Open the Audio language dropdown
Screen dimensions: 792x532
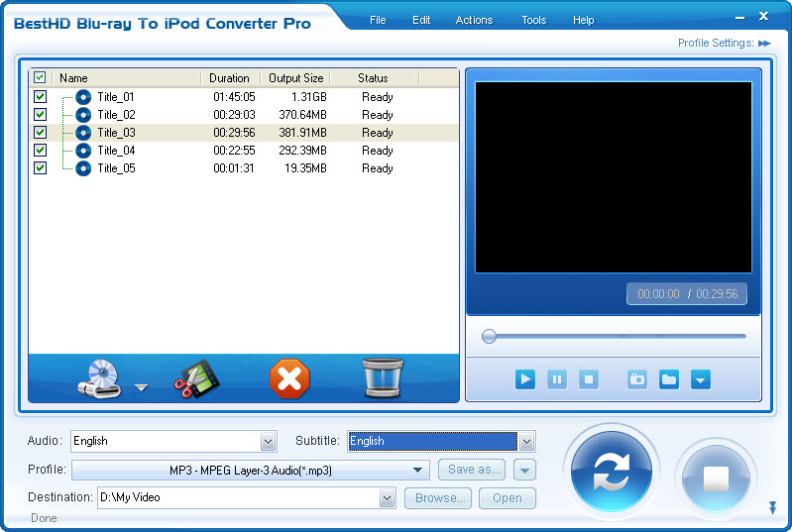tap(269, 442)
